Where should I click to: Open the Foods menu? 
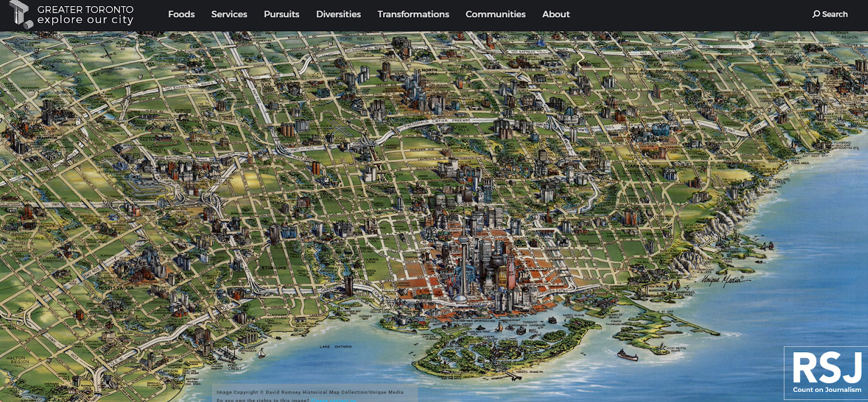coord(181,14)
